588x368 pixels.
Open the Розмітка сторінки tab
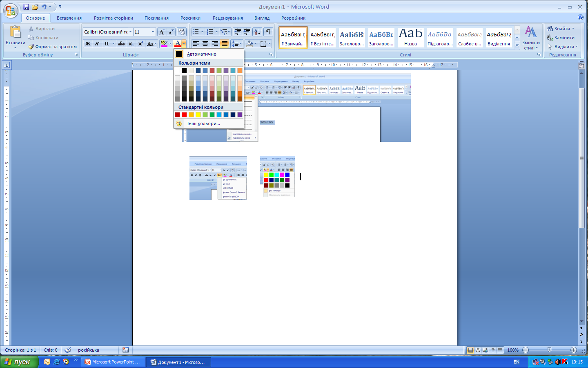(114, 18)
